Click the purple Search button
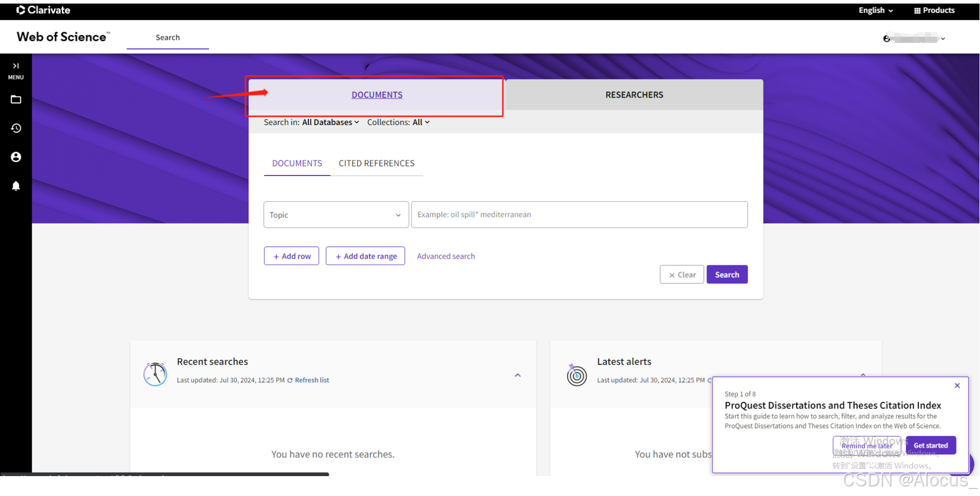The width and height of the screenshot is (980, 496). 727,275
